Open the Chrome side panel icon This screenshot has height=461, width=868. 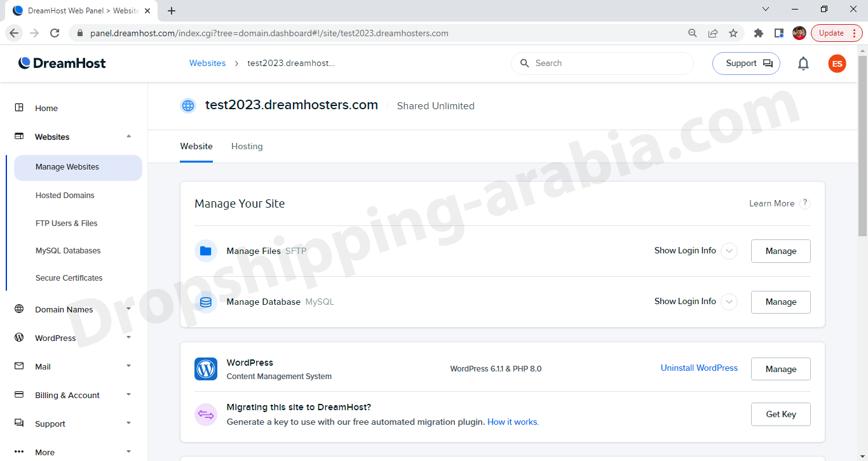point(778,33)
